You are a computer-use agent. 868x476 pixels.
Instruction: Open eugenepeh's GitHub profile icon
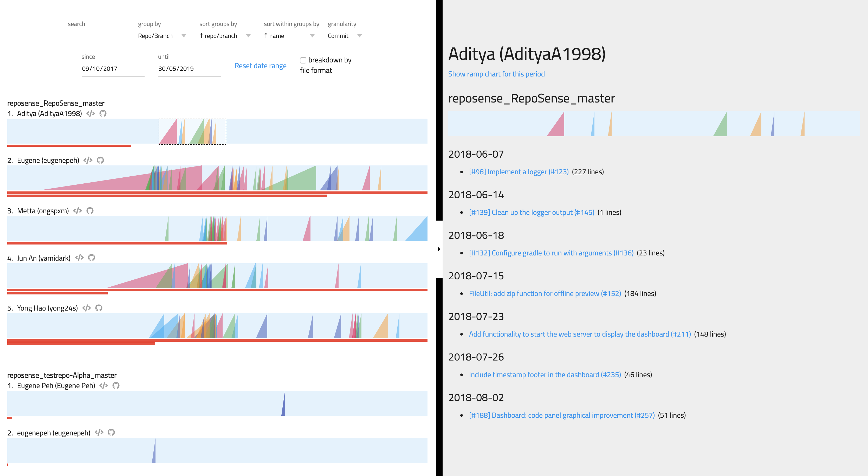point(112,432)
